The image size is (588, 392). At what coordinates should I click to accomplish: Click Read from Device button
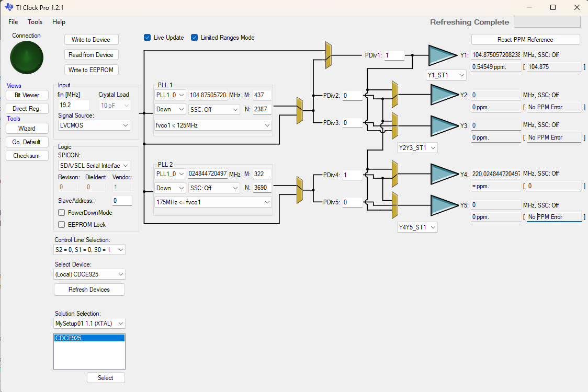pyautogui.click(x=91, y=55)
